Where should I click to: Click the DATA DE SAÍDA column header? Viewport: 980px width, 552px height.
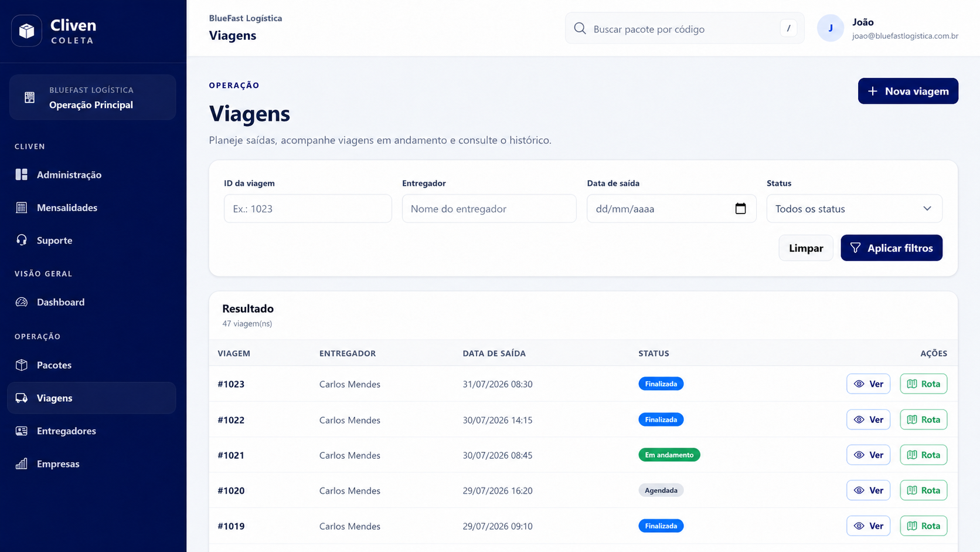[494, 353]
